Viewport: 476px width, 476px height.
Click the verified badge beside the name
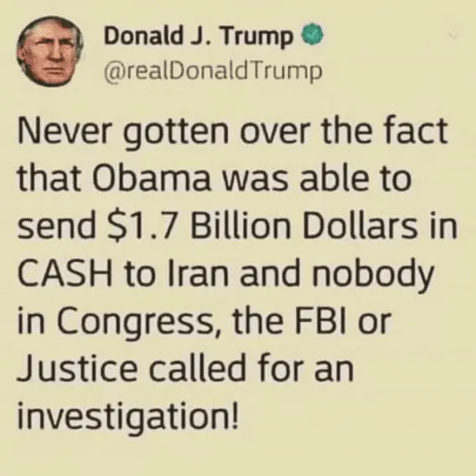313,35
